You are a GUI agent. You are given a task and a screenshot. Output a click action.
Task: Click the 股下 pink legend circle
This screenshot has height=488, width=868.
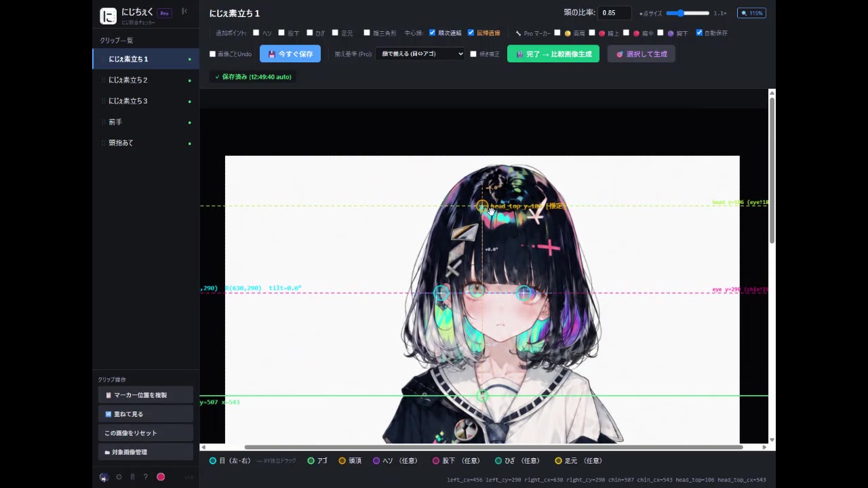pos(436,461)
